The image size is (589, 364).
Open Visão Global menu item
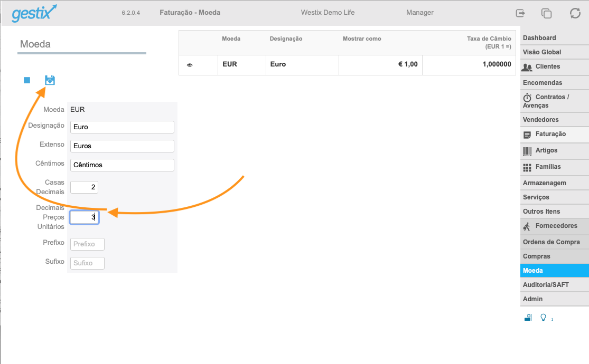click(555, 52)
